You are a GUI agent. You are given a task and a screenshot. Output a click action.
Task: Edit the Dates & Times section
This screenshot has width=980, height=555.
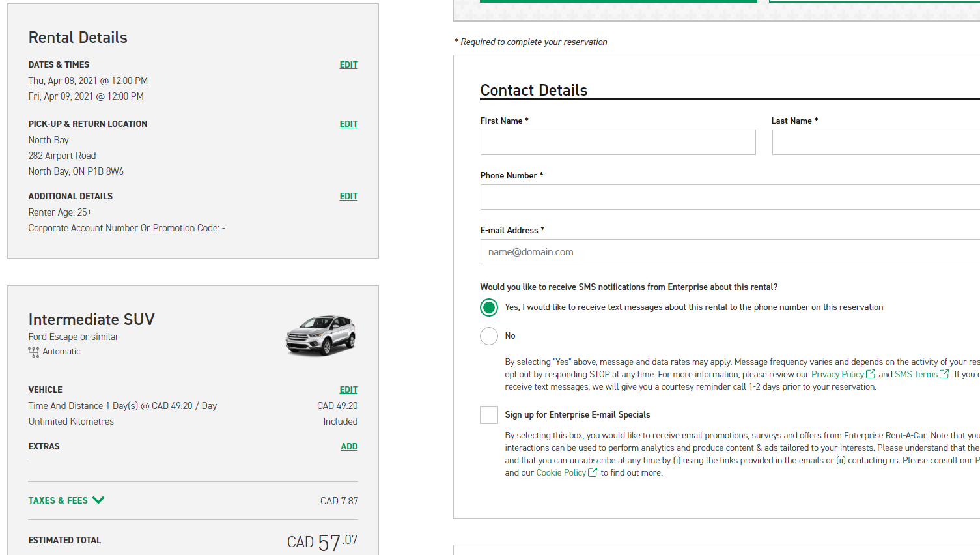tap(348, 64)
